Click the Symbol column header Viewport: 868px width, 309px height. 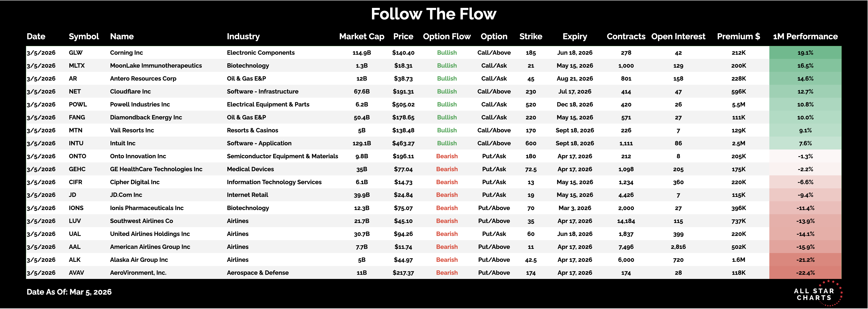(84, 36)
